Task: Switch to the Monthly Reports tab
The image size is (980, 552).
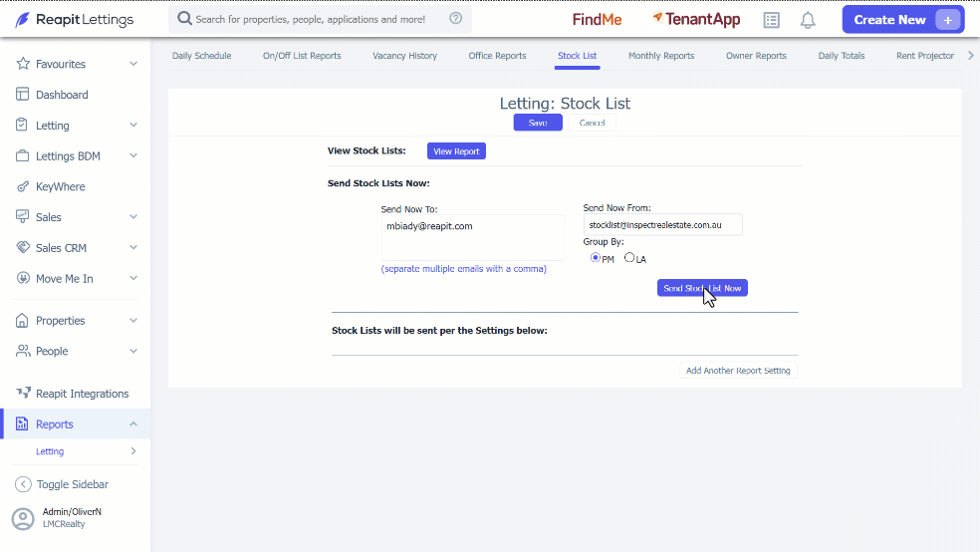Action: point(661,56)
